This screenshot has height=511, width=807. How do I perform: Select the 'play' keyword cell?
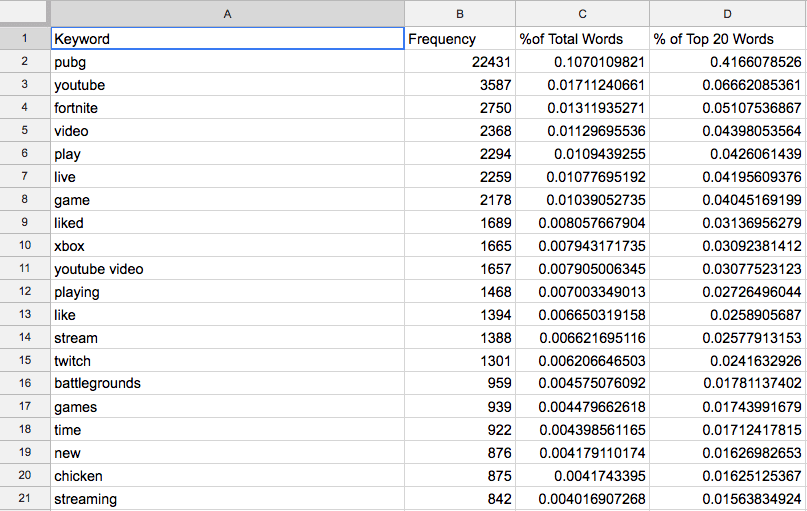click(227, 153)
